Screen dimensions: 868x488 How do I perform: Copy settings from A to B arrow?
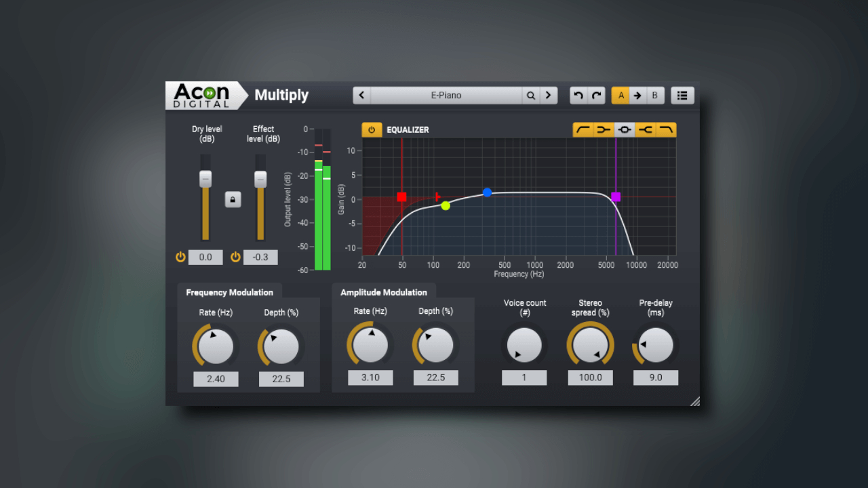pos(637,95)
